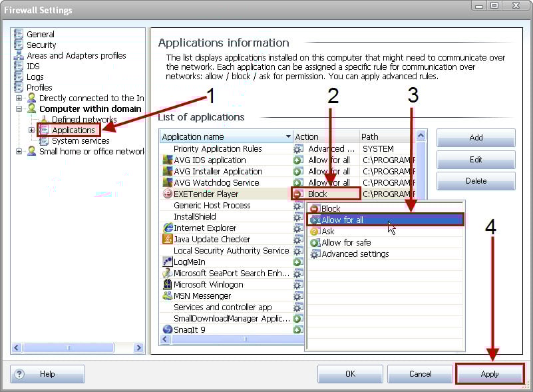Open the Help button
The height and width of the screenshot is (392, 533).
click(x=48, y=374)
